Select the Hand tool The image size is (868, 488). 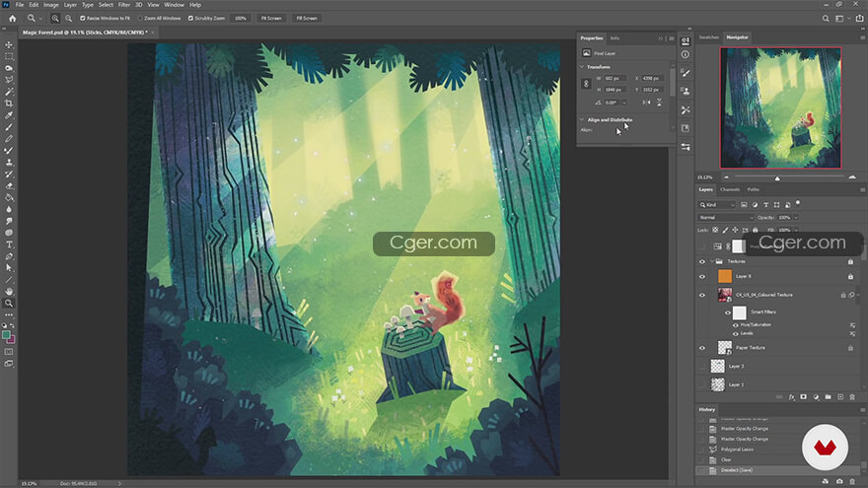pos(10,291)
